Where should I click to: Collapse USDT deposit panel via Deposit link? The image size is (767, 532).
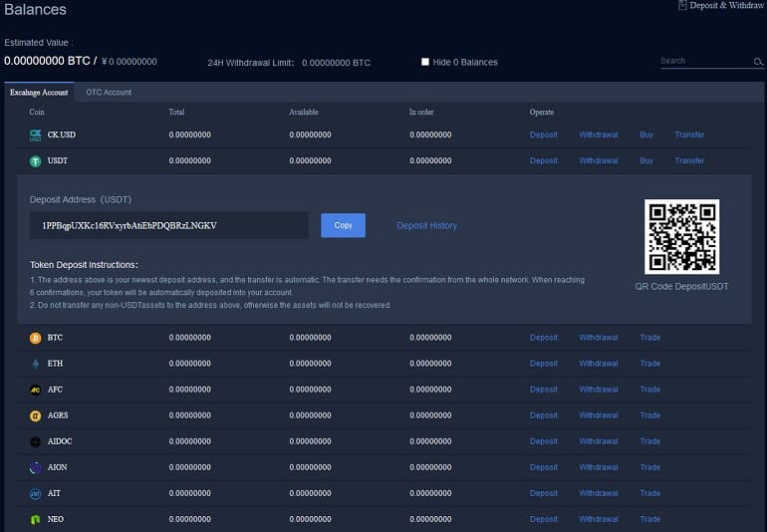(544, 160)
